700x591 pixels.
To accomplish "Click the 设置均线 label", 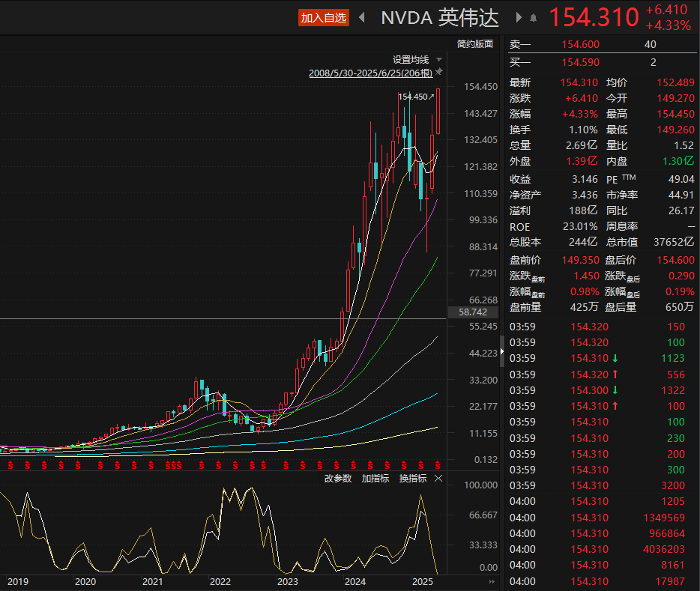I will coord(411,60).
